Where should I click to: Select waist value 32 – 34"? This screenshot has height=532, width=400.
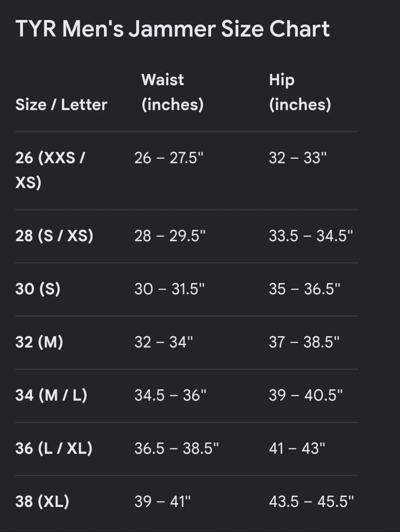coord(164,342)
